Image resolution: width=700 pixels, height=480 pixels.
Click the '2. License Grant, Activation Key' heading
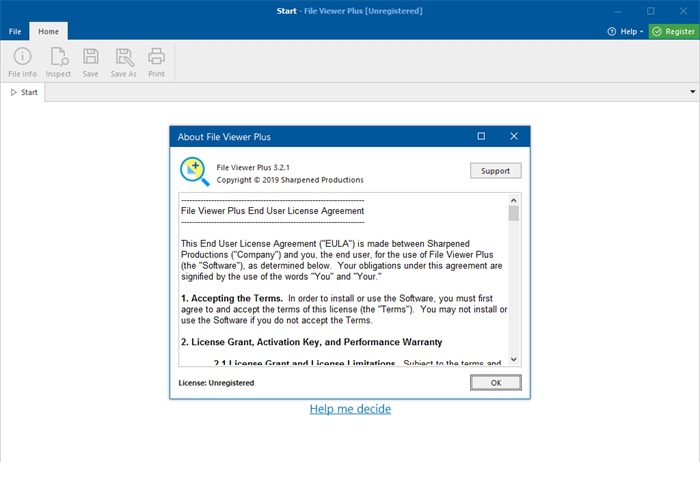[312, 342]
